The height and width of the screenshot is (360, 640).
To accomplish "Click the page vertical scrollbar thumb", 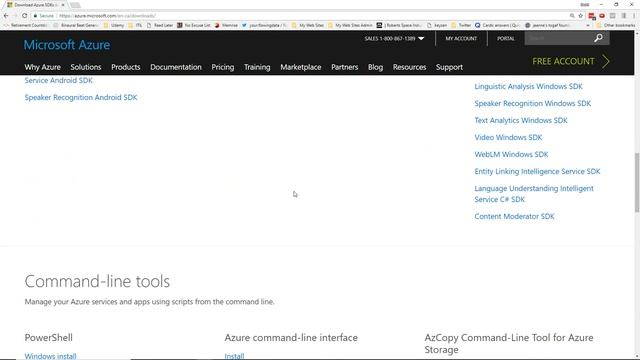I will coord(637,182).
